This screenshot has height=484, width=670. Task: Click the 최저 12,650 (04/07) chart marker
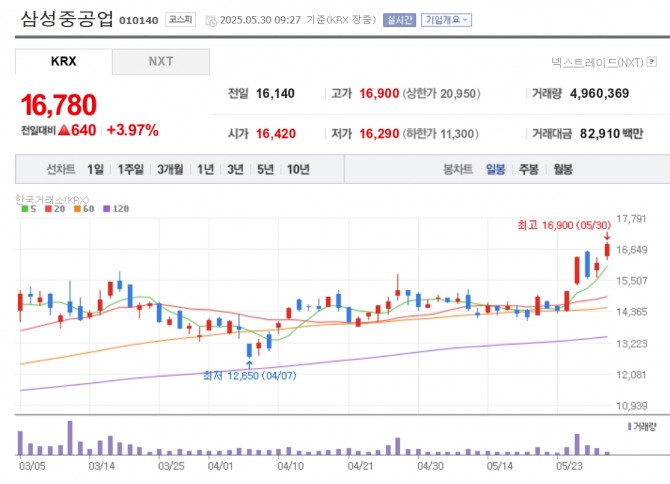coord(250,375)
